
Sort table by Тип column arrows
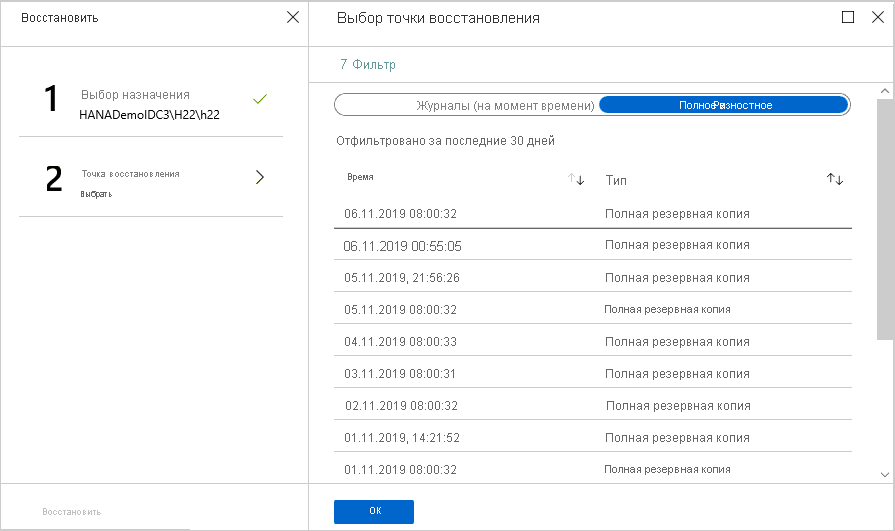[835, 179]
